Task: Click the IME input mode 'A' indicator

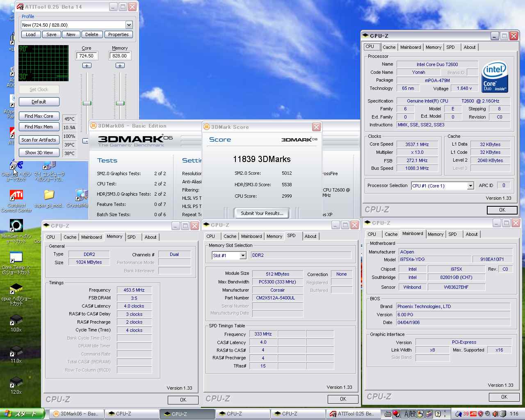Action: tap(407, 414)
